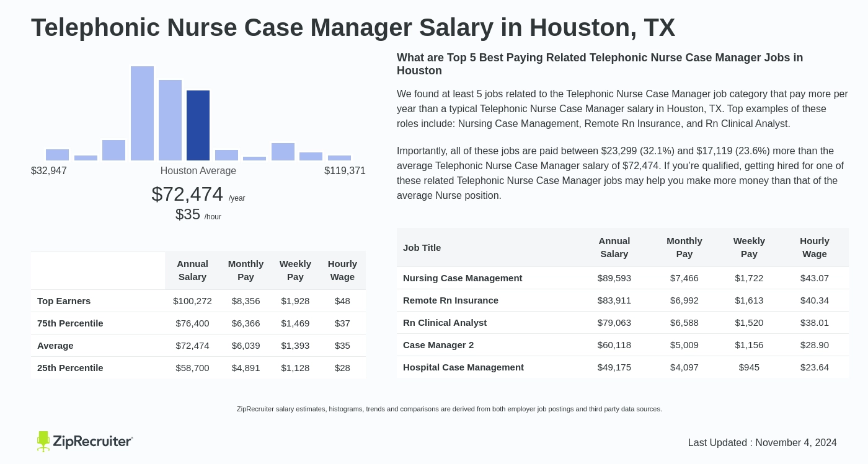The width and height of the screenshot is (868, 464).
Task: Click the $4,097 monthly pay cell
Action: tap(684, 367)
